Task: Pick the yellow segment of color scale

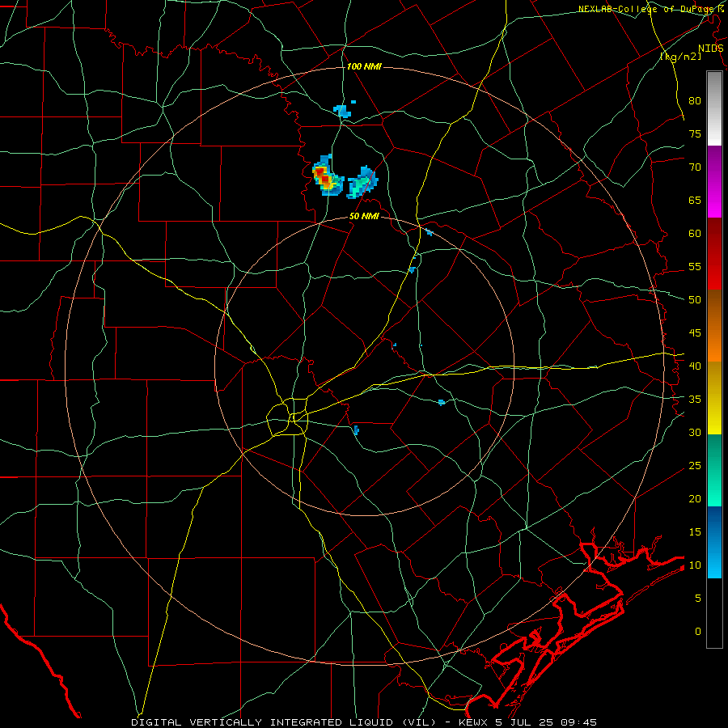Action: pyautogui.click(x=714, y=398)
